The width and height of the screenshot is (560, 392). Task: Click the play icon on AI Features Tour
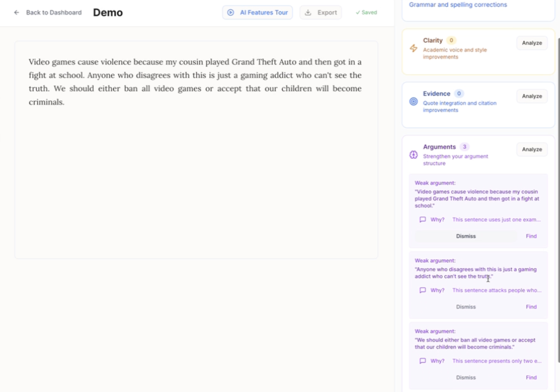tap(231, 12)
